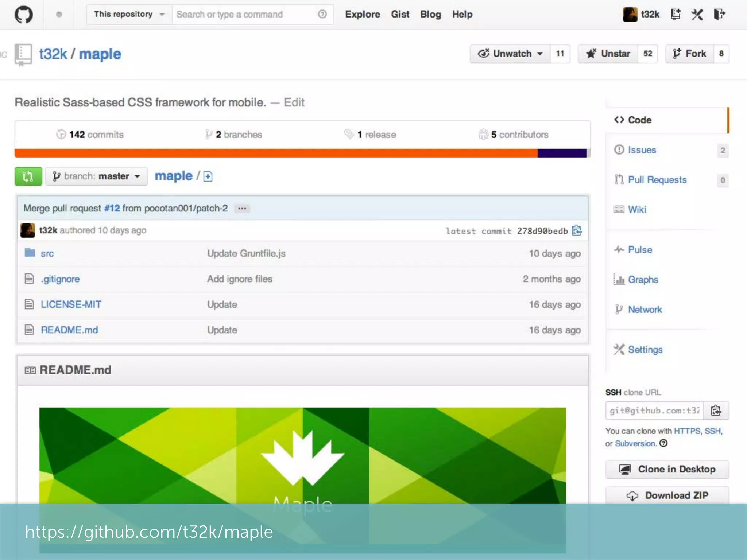Viewport: 747px width, 560px height.
Task: Click the Explore menu item
Action: pos(362,15)
